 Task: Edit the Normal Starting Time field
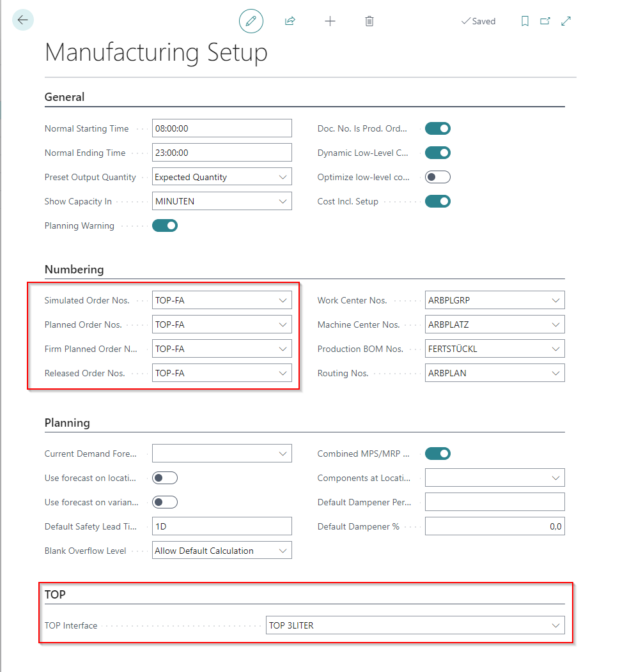[x=222, y=128]
